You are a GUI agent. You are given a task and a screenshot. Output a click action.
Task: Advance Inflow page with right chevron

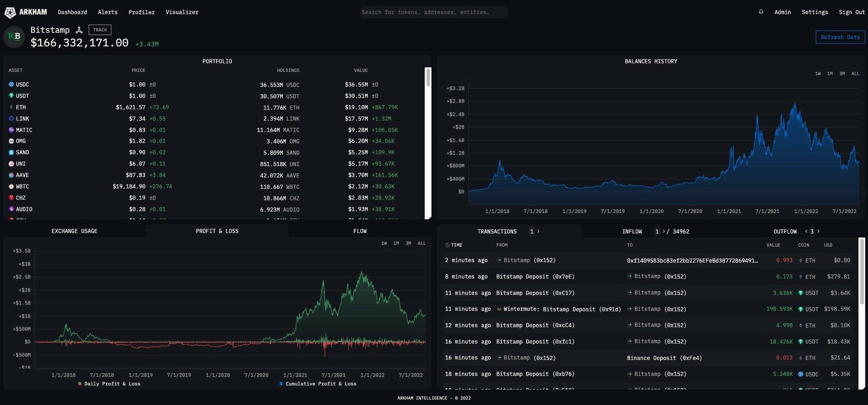[x=664, y=231]
